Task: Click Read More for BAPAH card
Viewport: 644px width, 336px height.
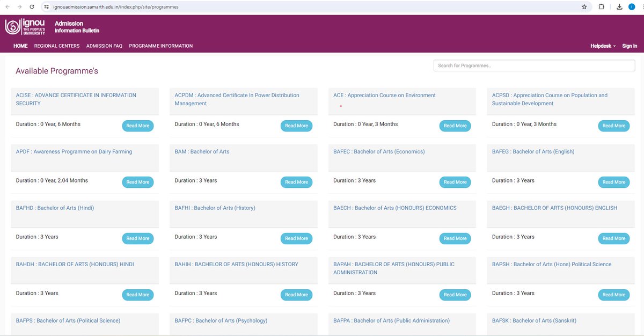Action: [455, 295]
